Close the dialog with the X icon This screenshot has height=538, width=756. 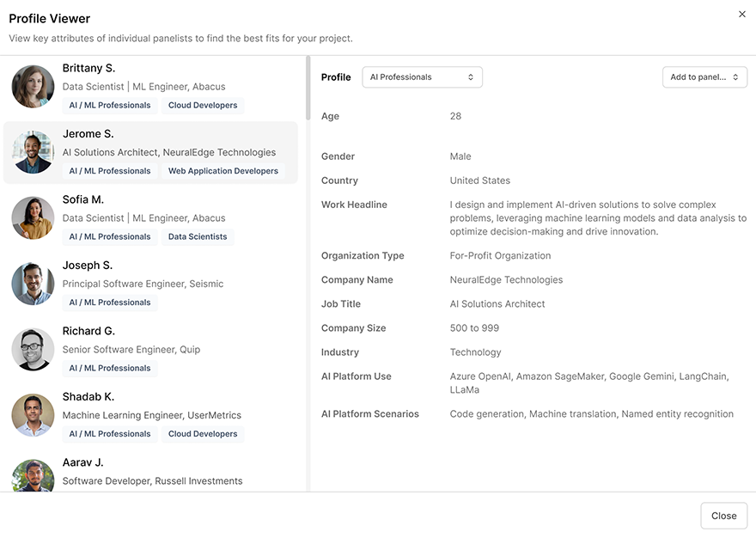pyautogui.click(x=742, y=14)
